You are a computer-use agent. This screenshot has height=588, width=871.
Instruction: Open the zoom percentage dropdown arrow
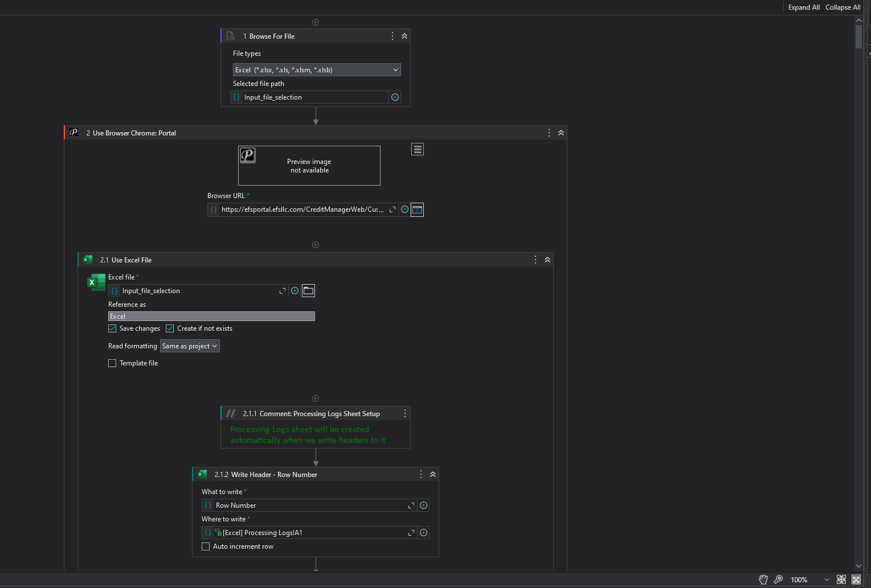tap(827, 579)
